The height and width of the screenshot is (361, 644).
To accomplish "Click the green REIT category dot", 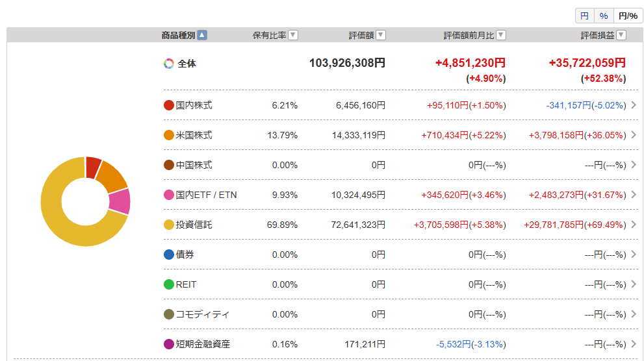I will 169,284.
